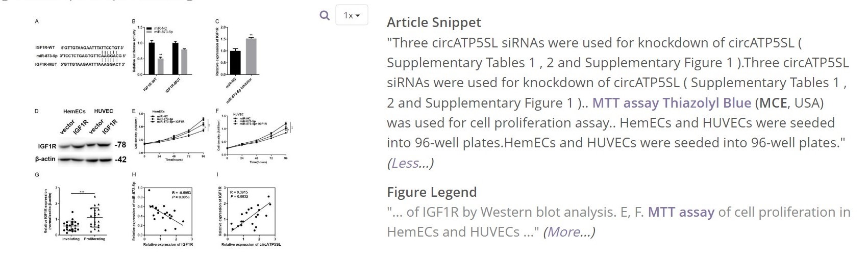Open the "MTT assay Thiazolyl Blue" link

tap(672, 103)
